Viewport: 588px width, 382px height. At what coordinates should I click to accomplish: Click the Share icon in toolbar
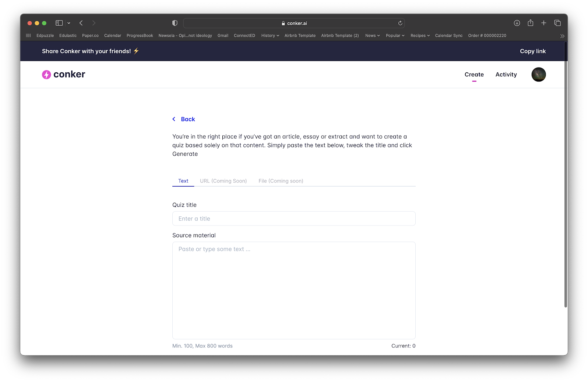pos(530,23)
